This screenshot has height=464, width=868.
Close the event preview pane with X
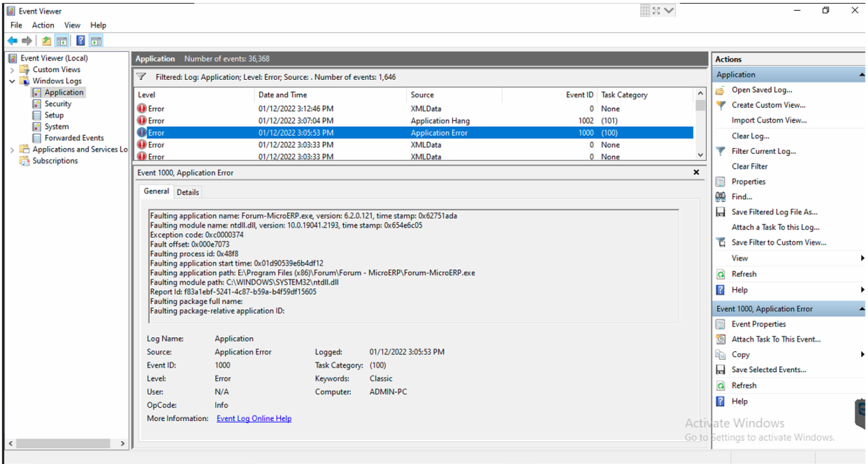(696, 172)
